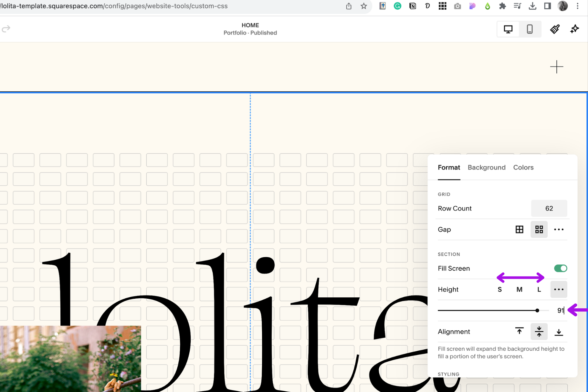Align section content to middle
This screenshot has height=392, width=588.
coord(539,332)
